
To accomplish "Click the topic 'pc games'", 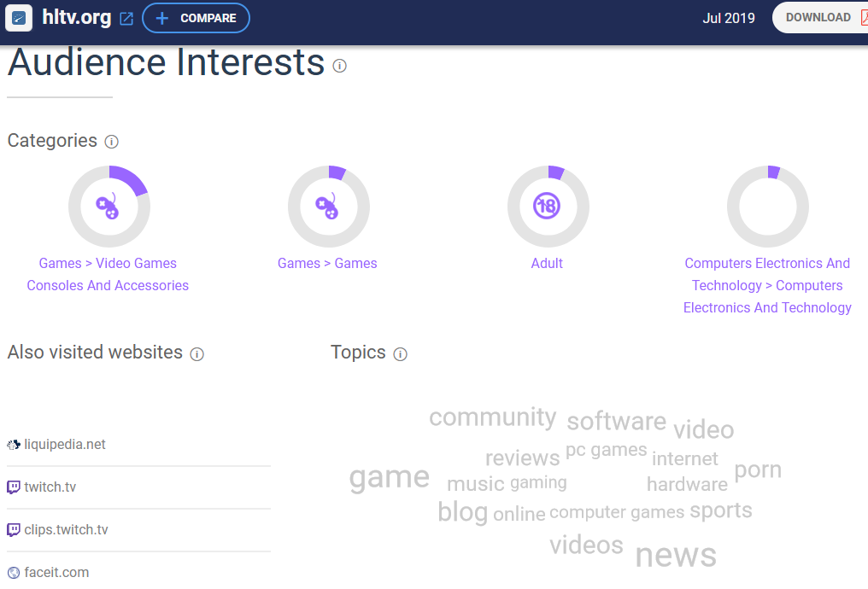I will coord(607,450).
